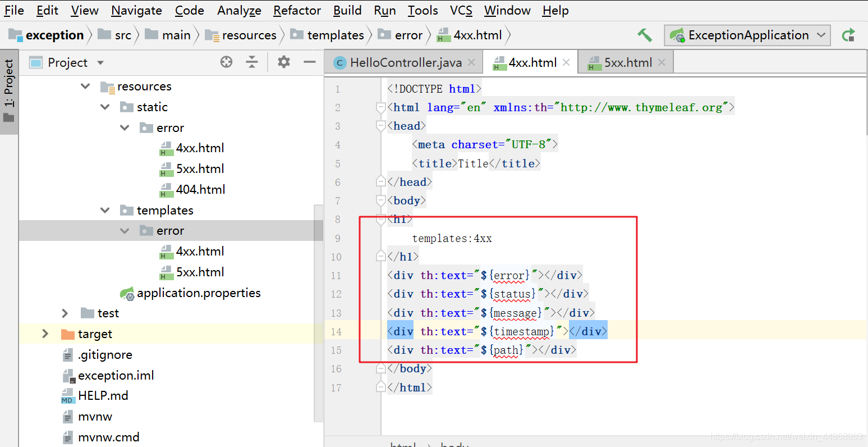868x447 pixels.
Task: Click the locate/scroll from source target icon
Action: click(226, 62)
